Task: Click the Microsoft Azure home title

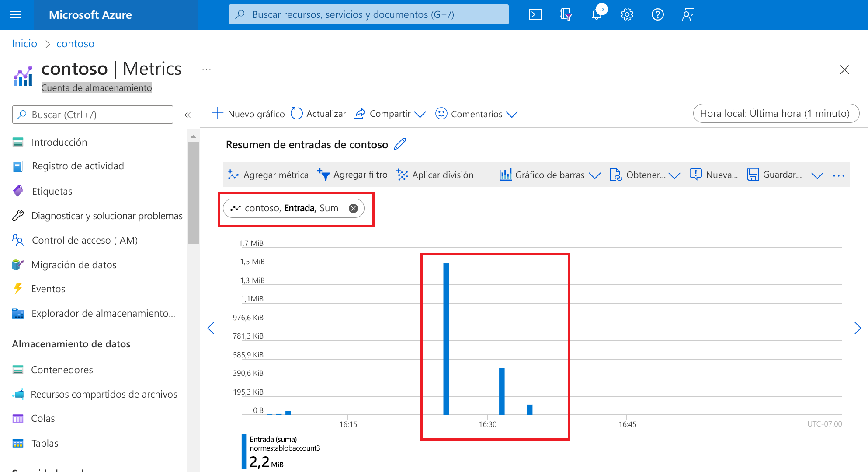Action: pos(90,15)
